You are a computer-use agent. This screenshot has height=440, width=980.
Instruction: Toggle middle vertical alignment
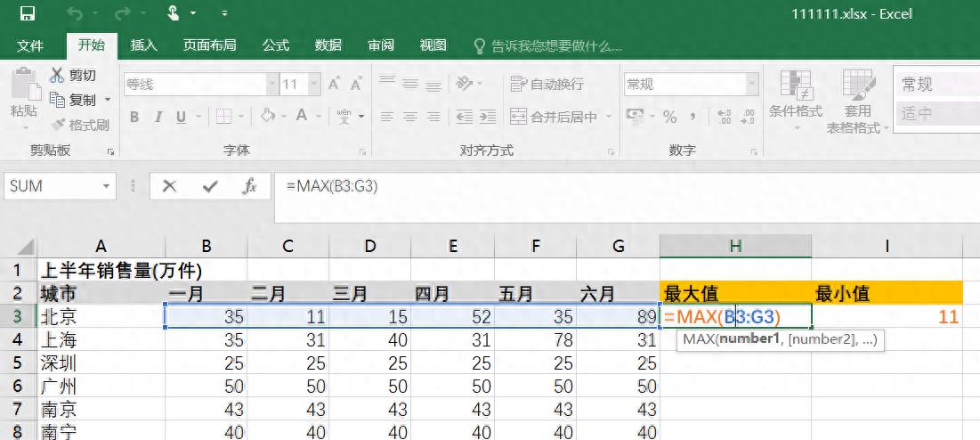click(x=410, y=83)
